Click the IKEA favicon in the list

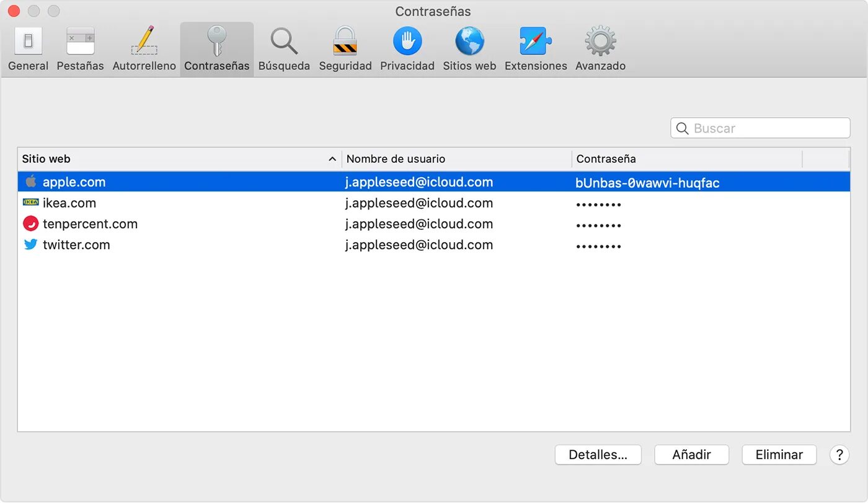pos(30,202)
